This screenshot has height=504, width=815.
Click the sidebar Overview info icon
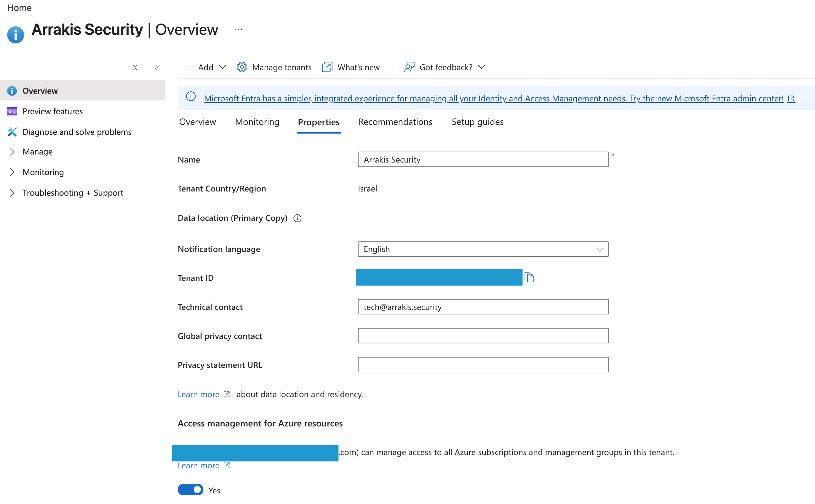click(x=12, y=91)
